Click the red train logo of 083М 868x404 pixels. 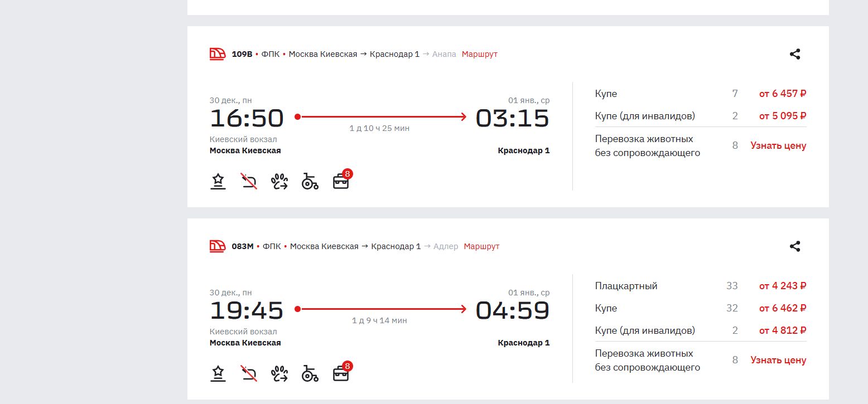pos(218,246)
